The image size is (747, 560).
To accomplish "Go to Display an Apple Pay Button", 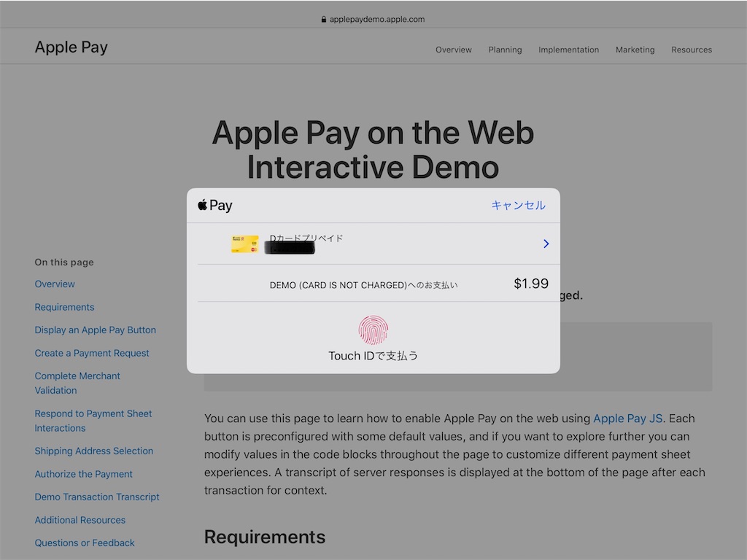I will pyautogui.click(x=96, y=330).
